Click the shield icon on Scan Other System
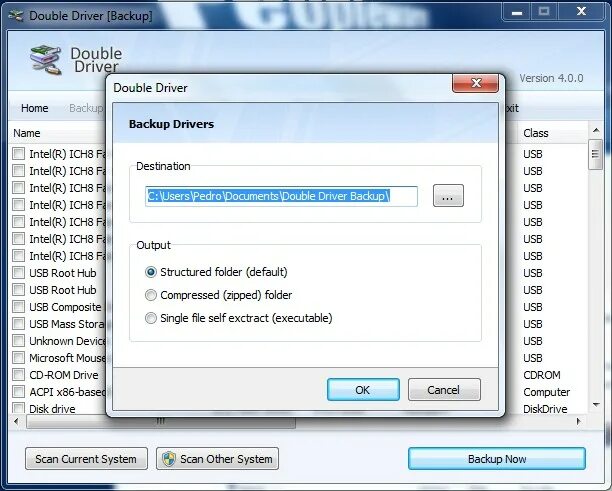The image size is (612, 491). click(x=169, y=459)
